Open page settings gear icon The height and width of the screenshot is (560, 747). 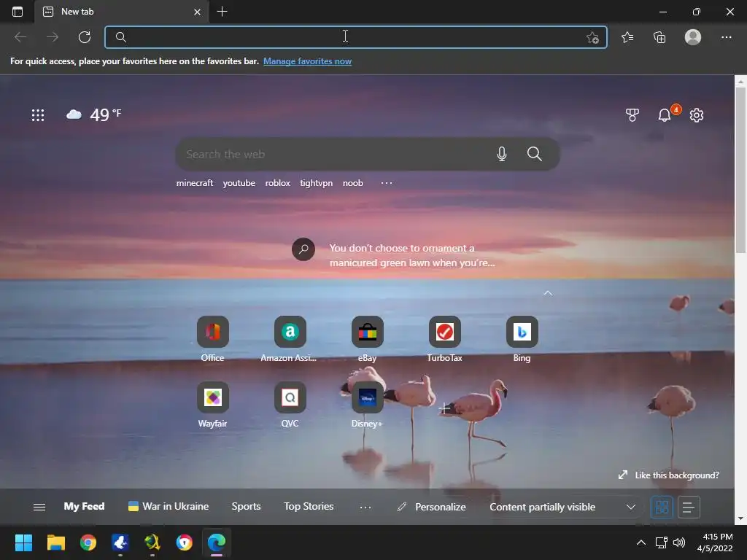coord(697,114)
